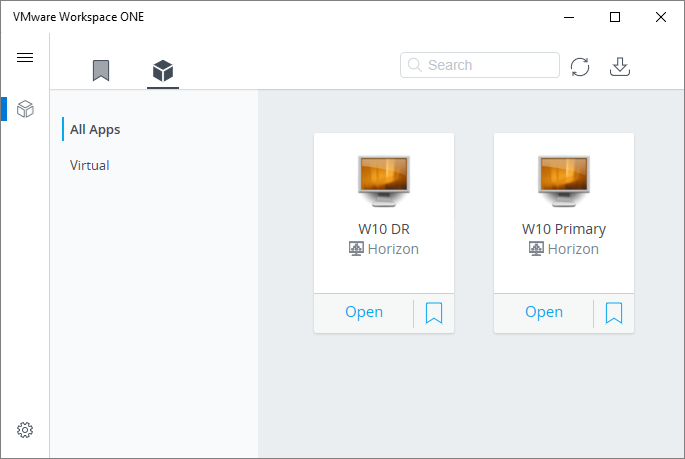Click the Horizon icon under W10 Primary
The width and height of the screenshot is (685, 459).
pos(535,249)
